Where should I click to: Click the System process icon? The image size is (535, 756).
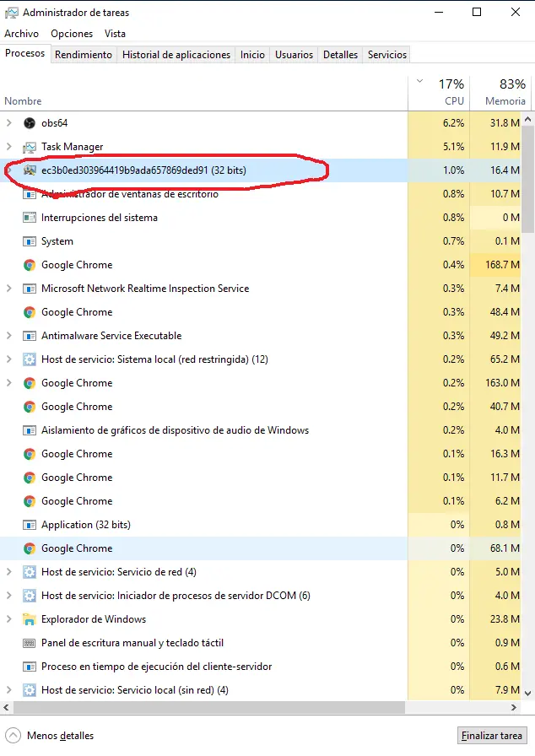[x=30, y=241]
